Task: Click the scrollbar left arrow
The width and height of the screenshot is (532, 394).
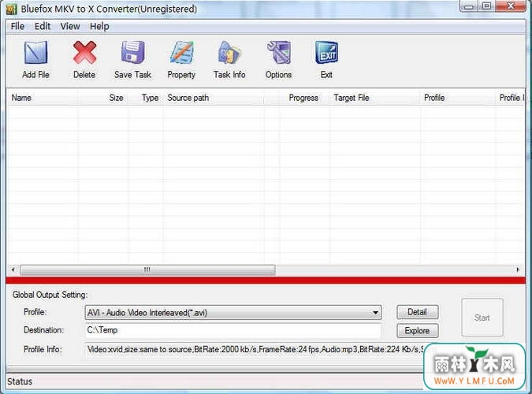Action: (x=13, y=269)
